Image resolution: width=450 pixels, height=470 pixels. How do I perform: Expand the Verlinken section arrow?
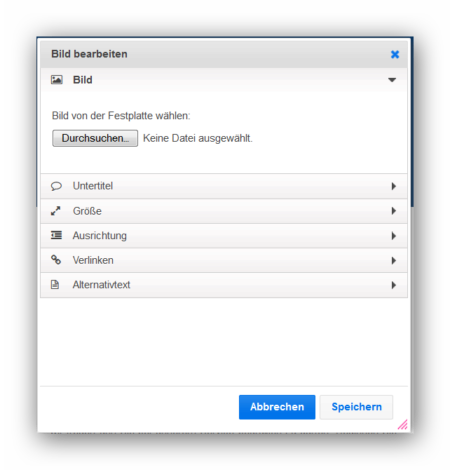pos(394,260)
